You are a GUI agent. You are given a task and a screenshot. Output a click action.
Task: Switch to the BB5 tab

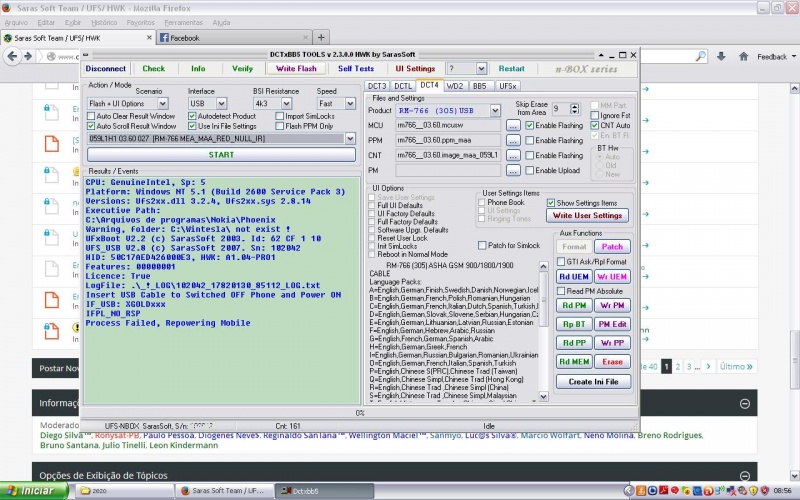click(480, 86)
